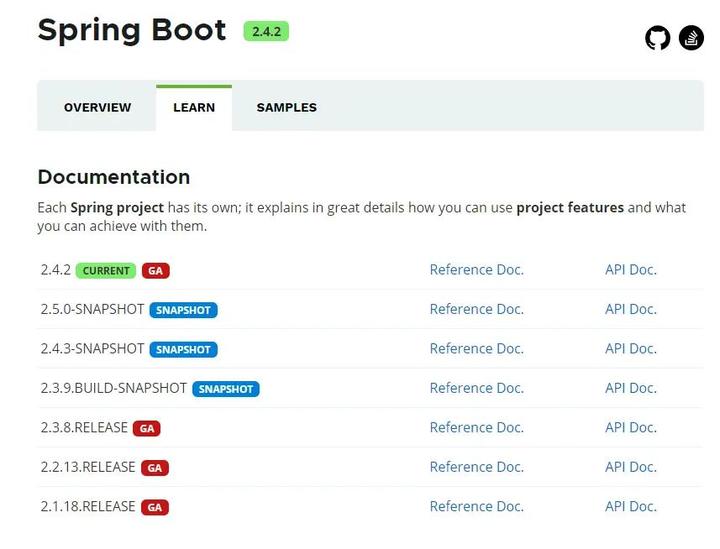The height and width of the screenshot is (549, 720).
Task: Open API Doc. for 2.4.3-SNAPSHOT
Action: coord(630,348)
